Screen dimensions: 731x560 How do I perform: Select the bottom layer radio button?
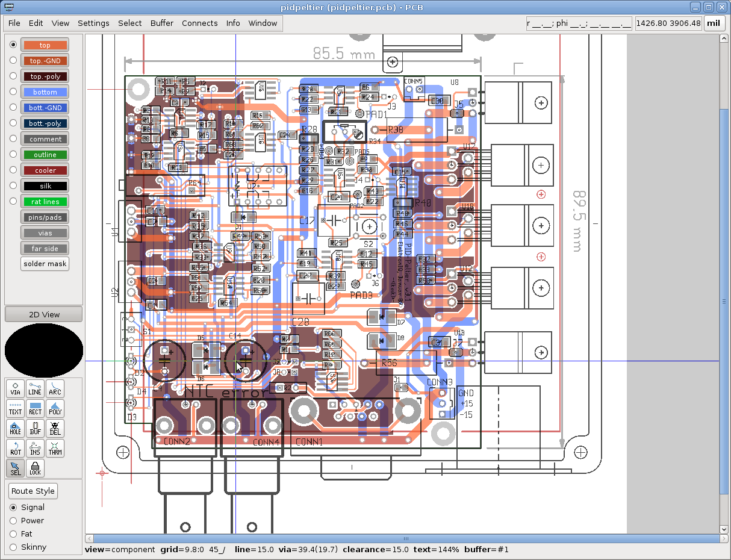click(13, 92)
